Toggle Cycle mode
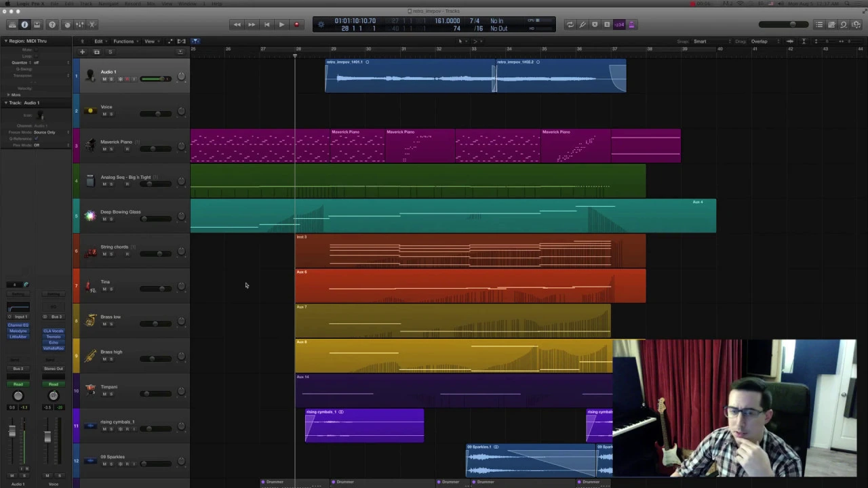Screen dimensions: 868x488 tap(570, 24)
